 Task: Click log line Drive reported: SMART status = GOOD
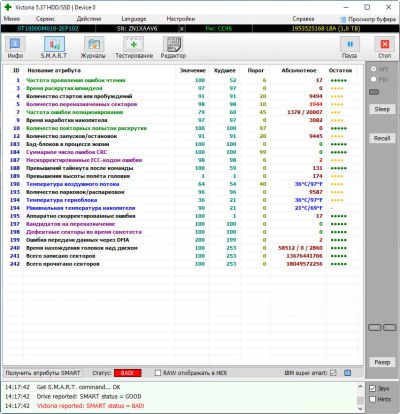click(x=89, y=397)
